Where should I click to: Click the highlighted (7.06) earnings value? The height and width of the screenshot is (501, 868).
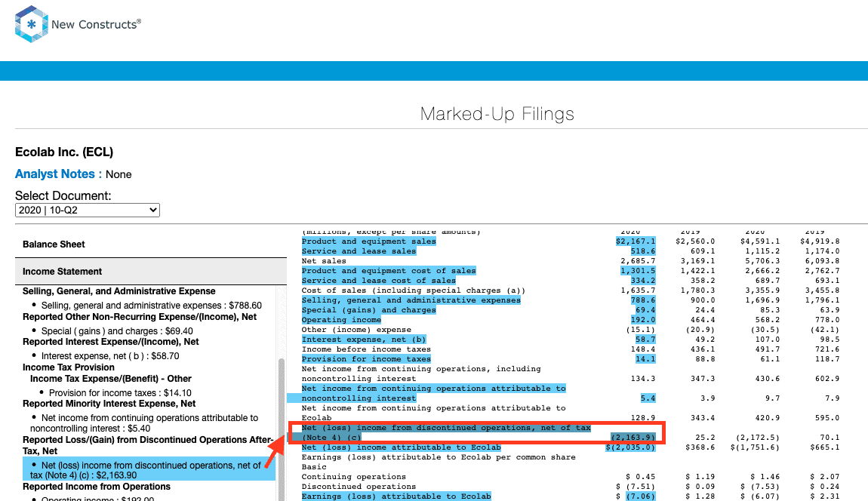pos(641,496)
